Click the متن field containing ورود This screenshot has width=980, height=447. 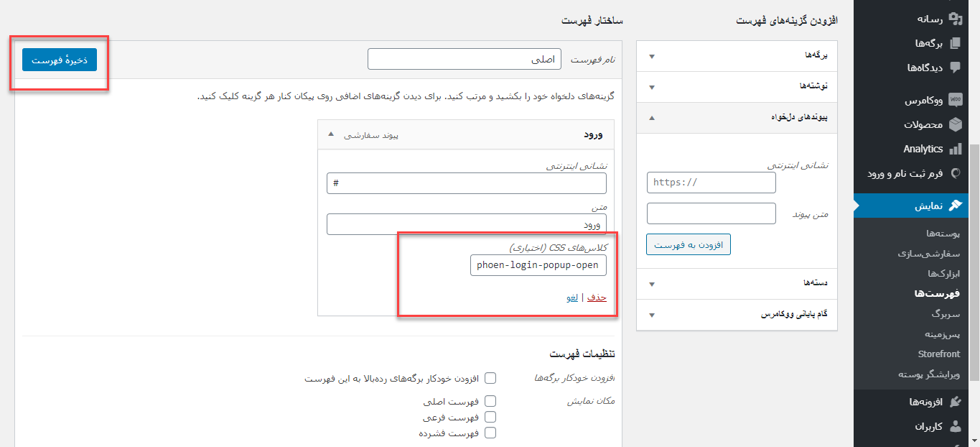point(467,224)
